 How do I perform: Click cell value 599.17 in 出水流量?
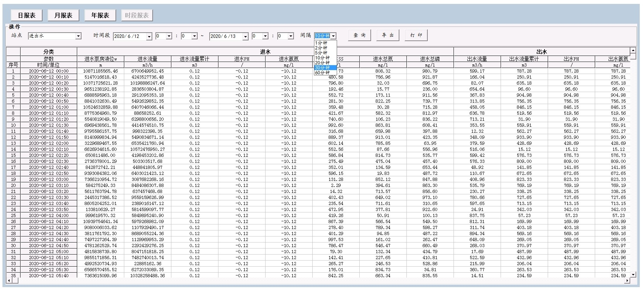pos(477,71)
